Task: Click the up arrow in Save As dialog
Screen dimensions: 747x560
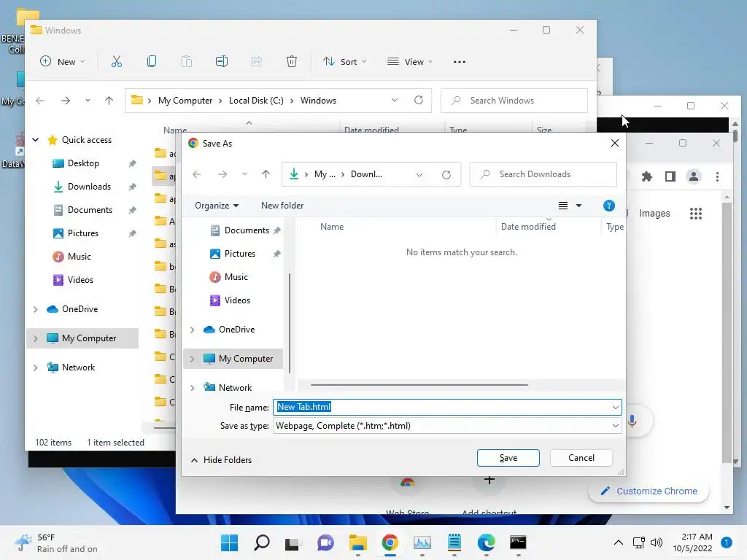Action: click(266, 174)
